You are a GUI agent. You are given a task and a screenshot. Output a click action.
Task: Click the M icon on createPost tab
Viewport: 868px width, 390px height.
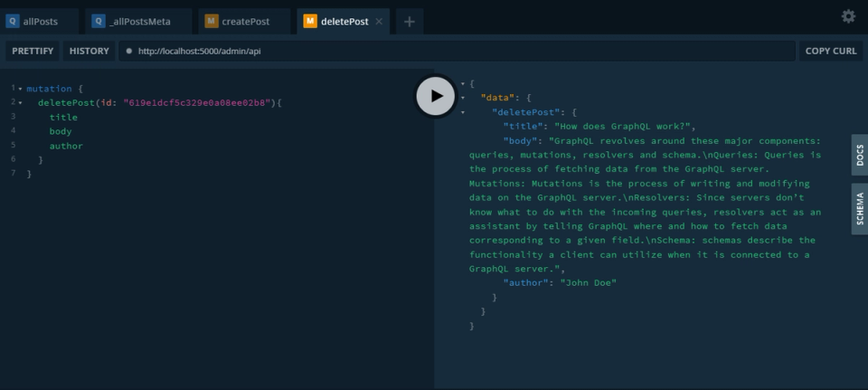[212, 22]
